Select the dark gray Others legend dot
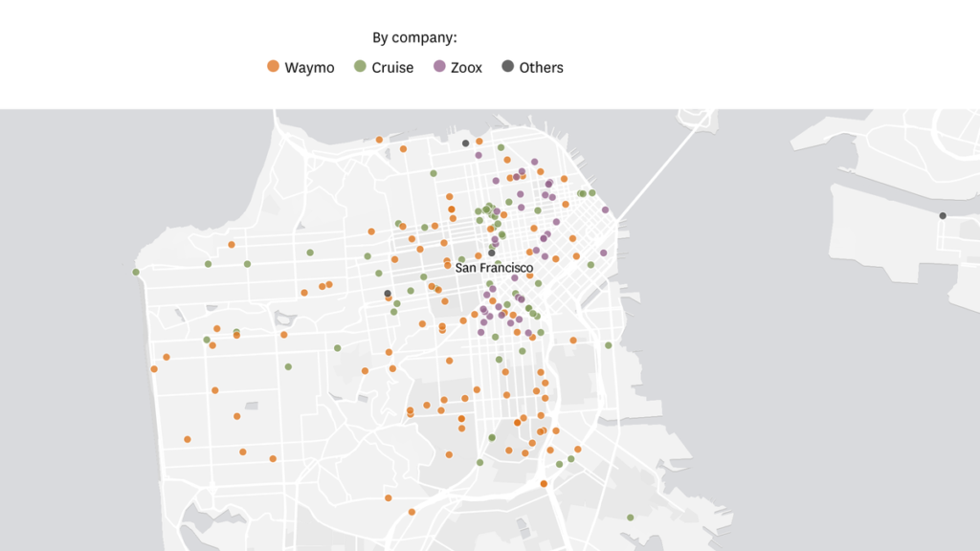980x551 pixels. pyautogui.click(x=507, y=67)
